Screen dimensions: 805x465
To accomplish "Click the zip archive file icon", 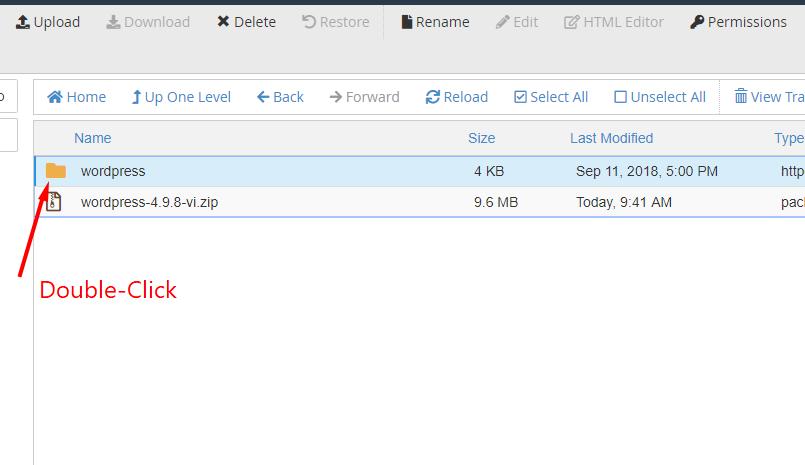I will click(54, 202).
